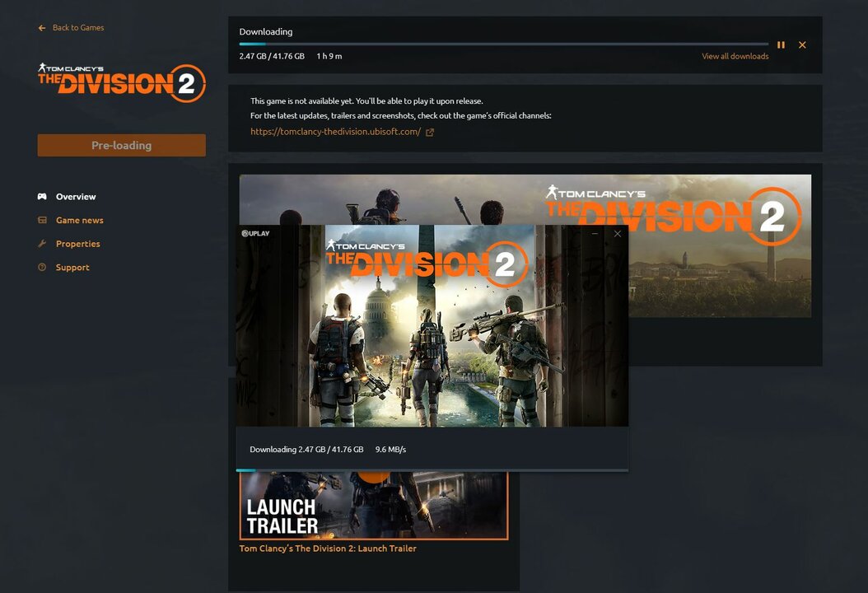Click the popup's bottom download progress bar
The width and height of the screenshot is (868, 593).
432,470
